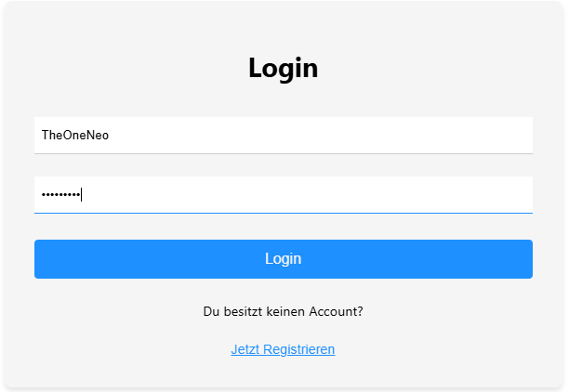Image resolution: width=569 pixels, height=392 pixels.
Task: Click the gray underline below the username field
Action: click(284, 154)
